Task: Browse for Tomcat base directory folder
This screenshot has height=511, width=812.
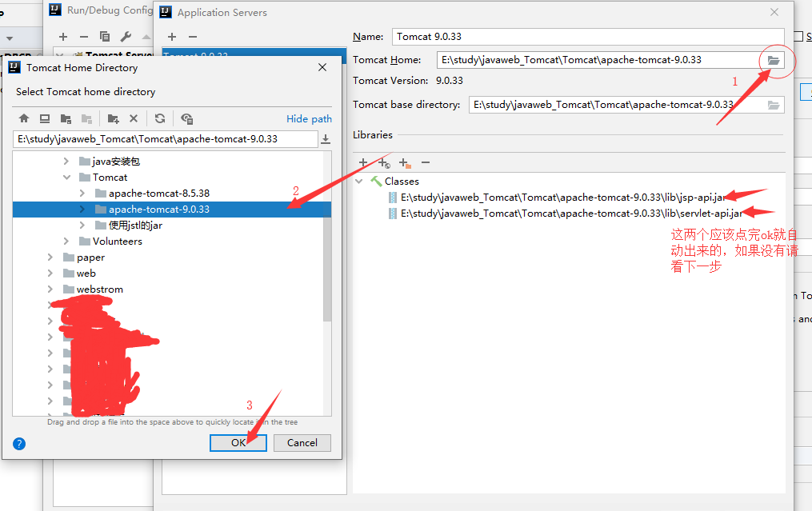Action: (x=773, y=105)
